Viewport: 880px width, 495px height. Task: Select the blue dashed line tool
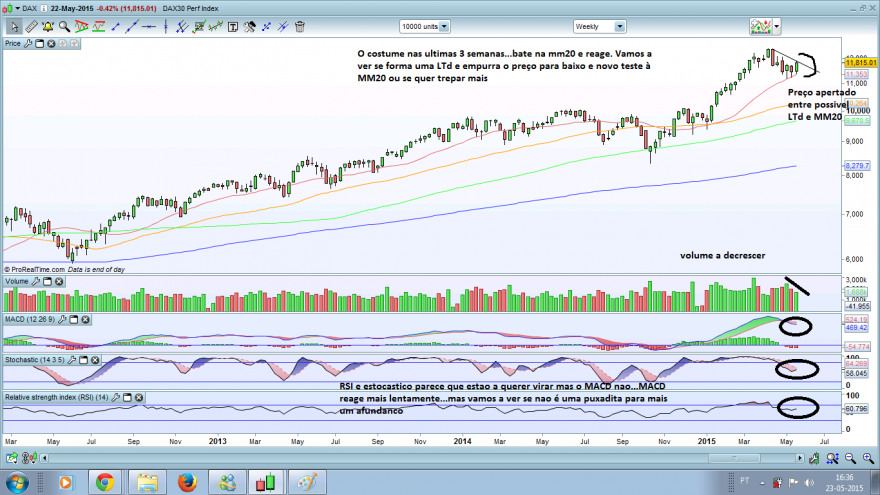[x=266, y=26]
